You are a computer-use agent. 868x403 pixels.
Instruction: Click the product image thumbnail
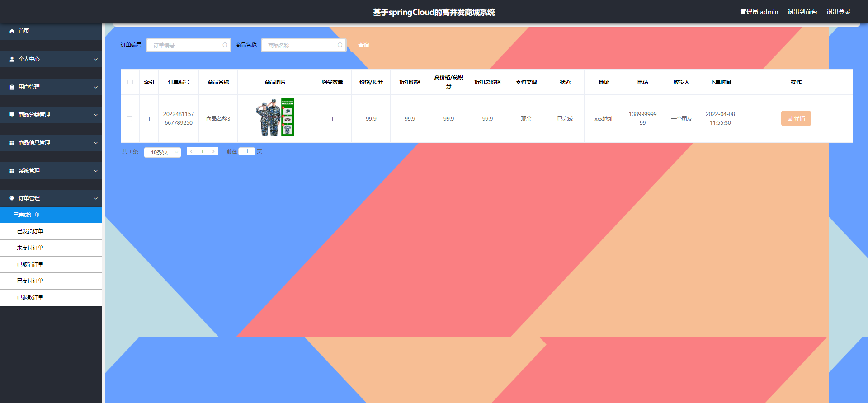(x=275, y=117)
